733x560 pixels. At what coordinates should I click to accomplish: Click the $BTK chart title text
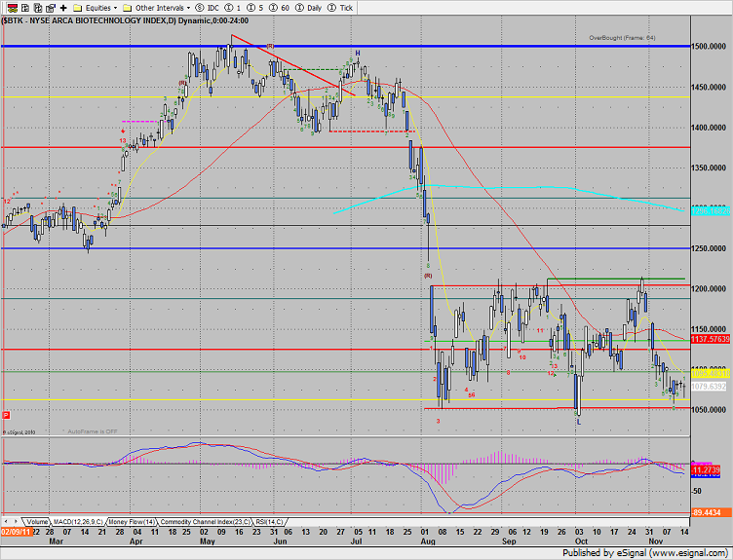point(125,20)
